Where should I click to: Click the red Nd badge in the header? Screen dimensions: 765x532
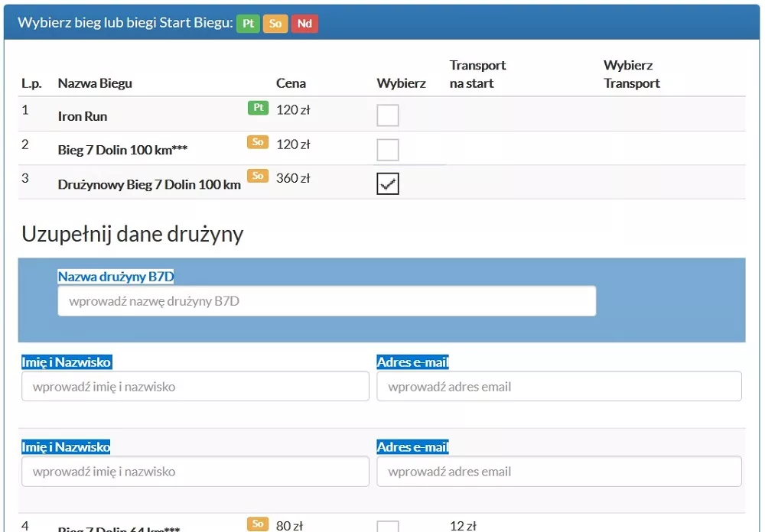(x=304, y=24)
